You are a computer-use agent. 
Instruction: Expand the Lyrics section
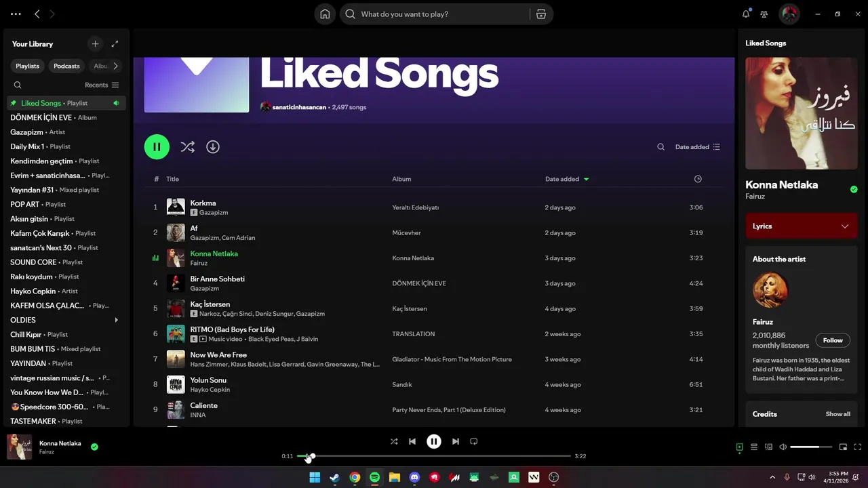tap(802, 226)
